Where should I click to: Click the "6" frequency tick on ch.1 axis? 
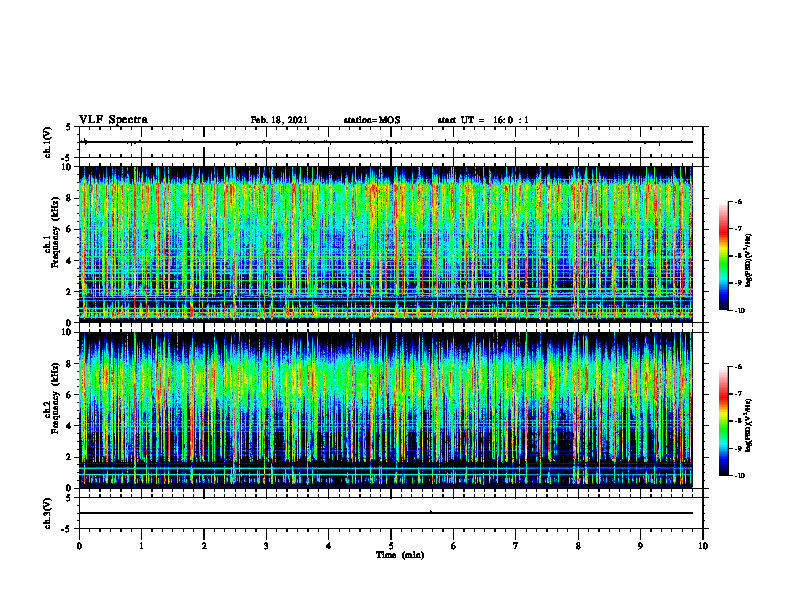coord(70,229)
